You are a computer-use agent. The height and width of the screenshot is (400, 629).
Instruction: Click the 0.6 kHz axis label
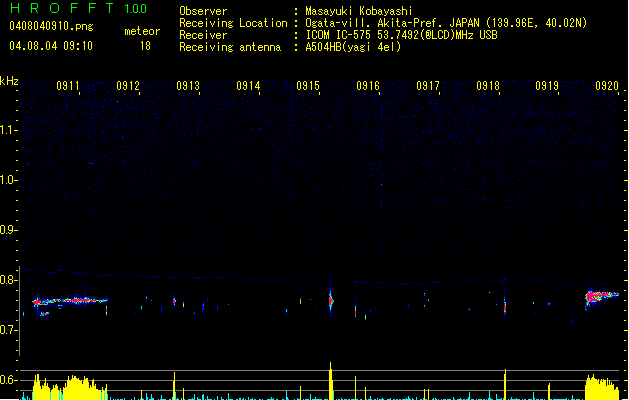pyautogui.click(x=8, y=380)
